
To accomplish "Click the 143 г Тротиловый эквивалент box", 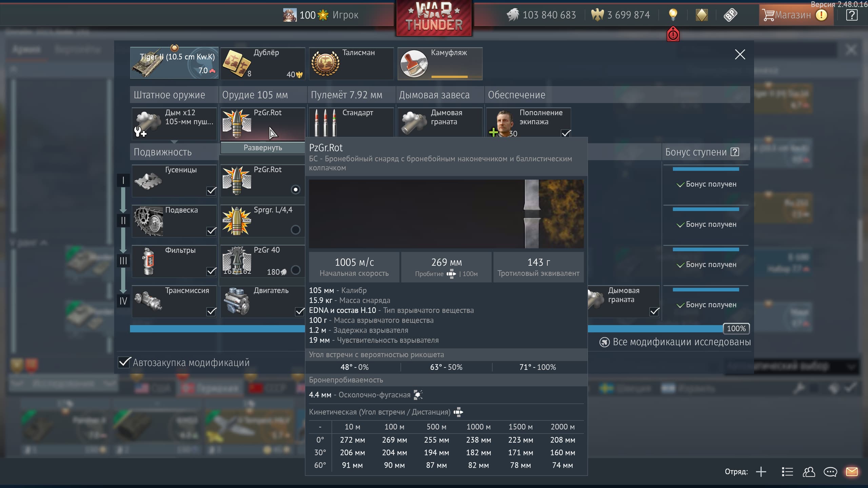I will click(x=538, y=267).
